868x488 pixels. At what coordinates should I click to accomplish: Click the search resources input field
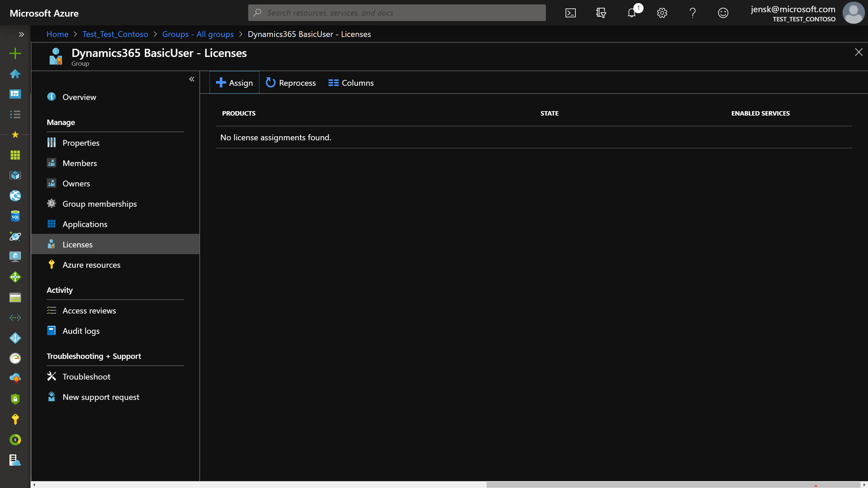point(397,13)
